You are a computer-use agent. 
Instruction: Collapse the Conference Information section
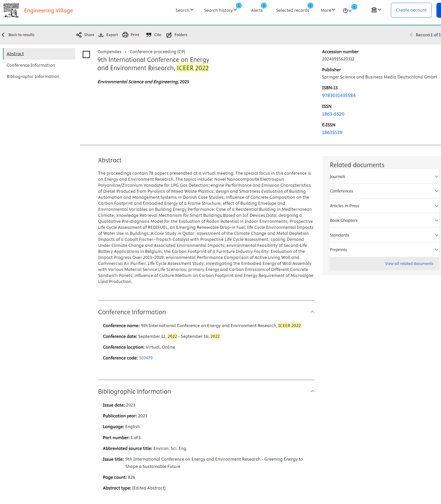coord(312,312)
